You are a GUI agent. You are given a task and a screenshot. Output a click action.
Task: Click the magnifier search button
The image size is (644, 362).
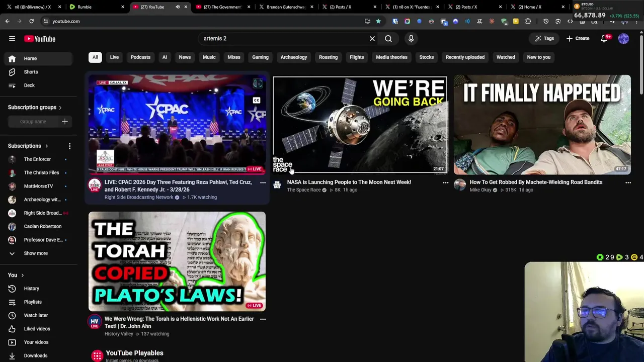[x=388, y=39]
